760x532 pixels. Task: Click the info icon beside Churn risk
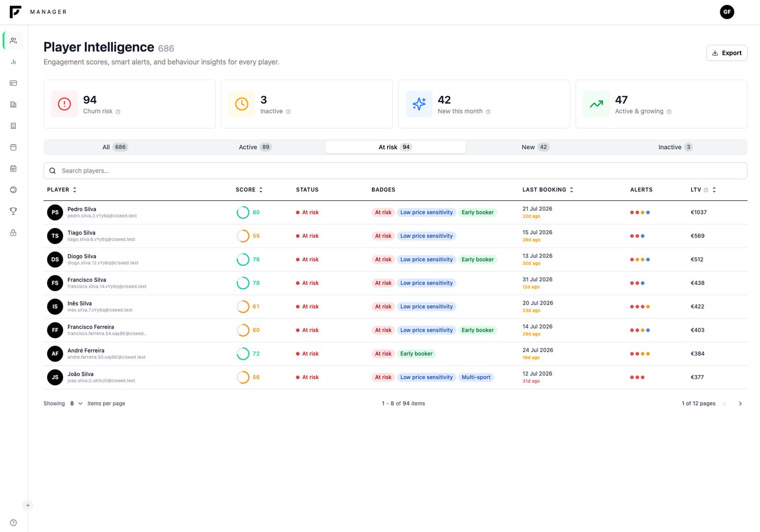coord(118,112)
